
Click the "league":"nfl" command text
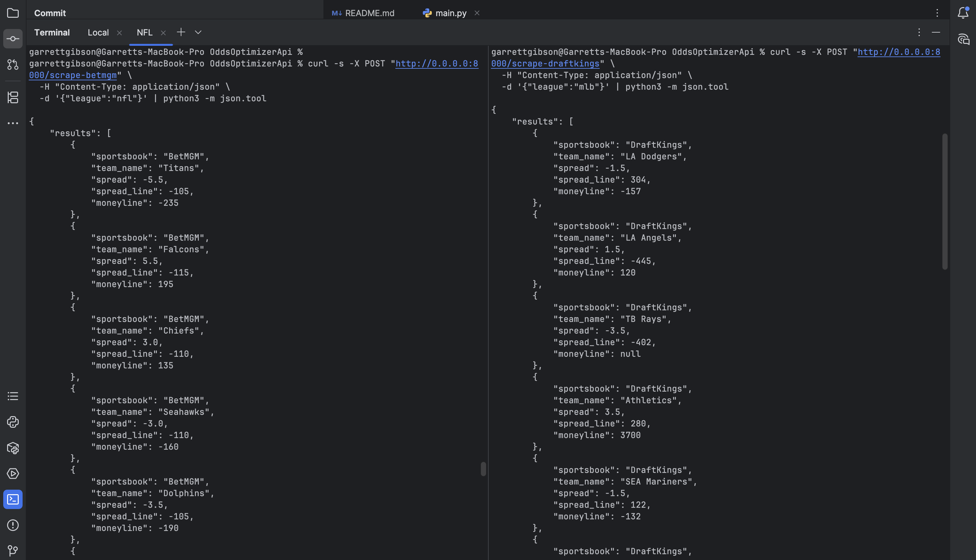[101, 98]
